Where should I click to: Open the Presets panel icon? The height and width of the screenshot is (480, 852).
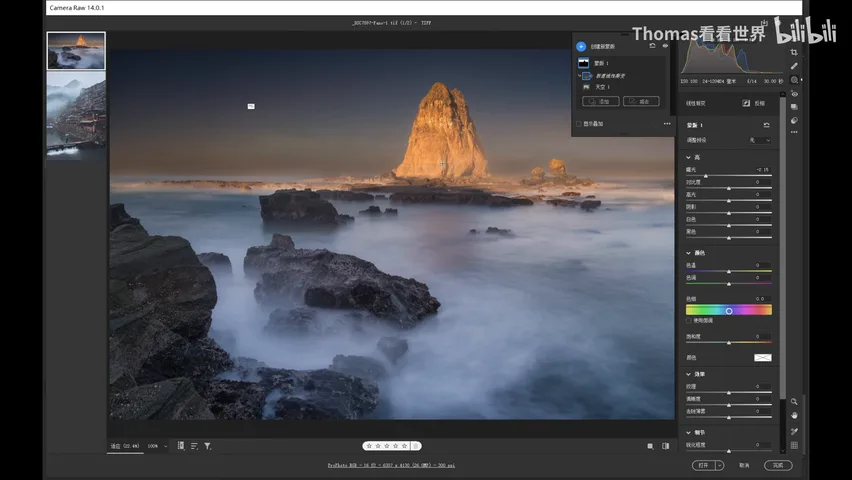(794, 120)
